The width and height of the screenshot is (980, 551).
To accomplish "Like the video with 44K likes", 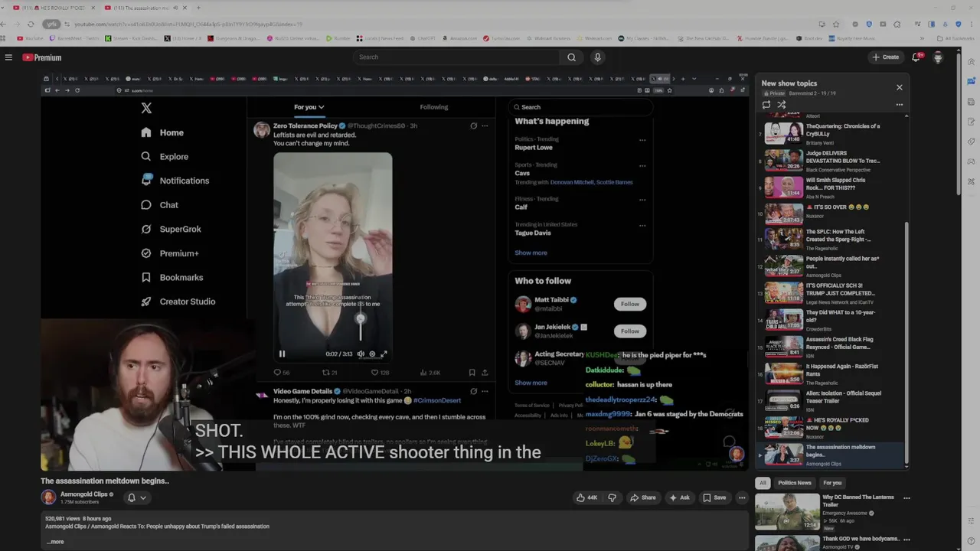I will [587, 497].
